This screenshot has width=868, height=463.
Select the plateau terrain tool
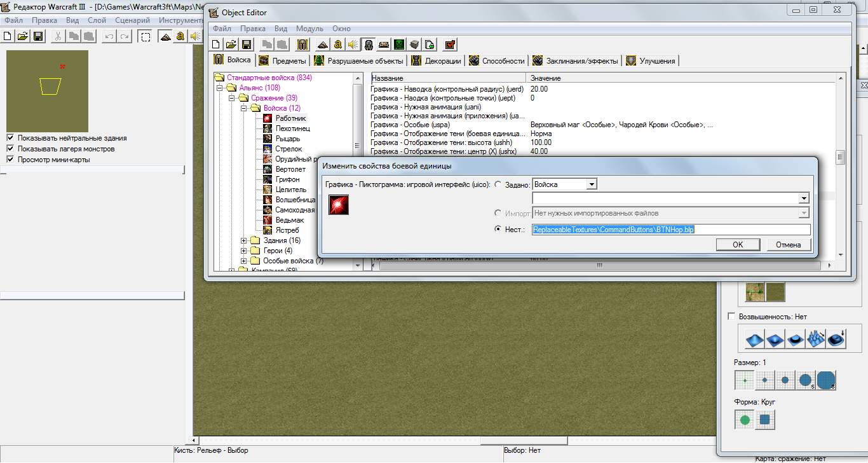(x=795, y=339)
